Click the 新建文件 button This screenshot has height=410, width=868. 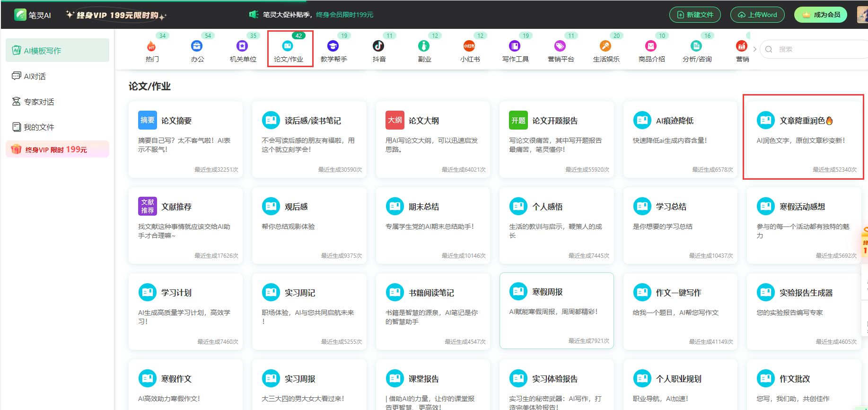coord(695,15)
